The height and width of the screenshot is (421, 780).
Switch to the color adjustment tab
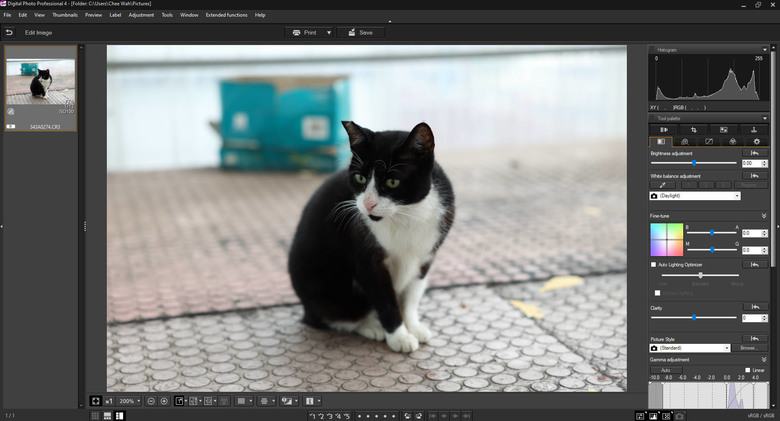click(x=733, y=142)
